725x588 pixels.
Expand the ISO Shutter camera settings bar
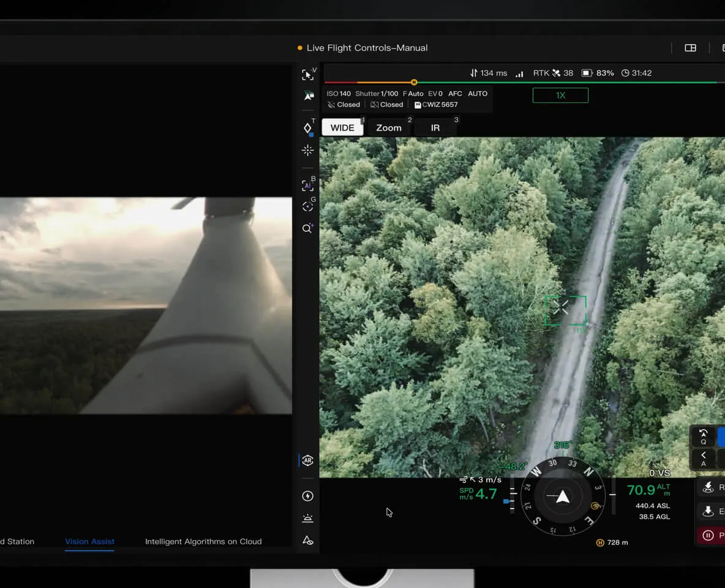tap(407, 99)
